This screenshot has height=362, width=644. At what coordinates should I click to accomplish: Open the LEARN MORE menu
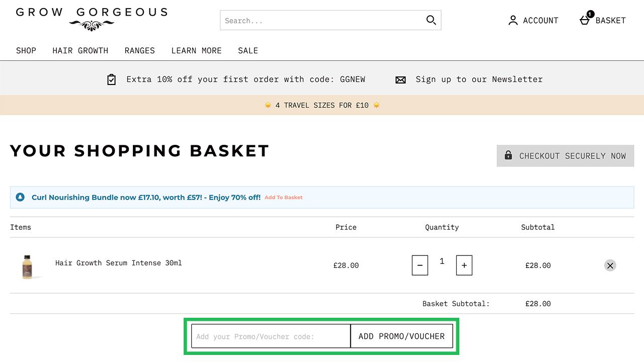click(x=197, y=50)
